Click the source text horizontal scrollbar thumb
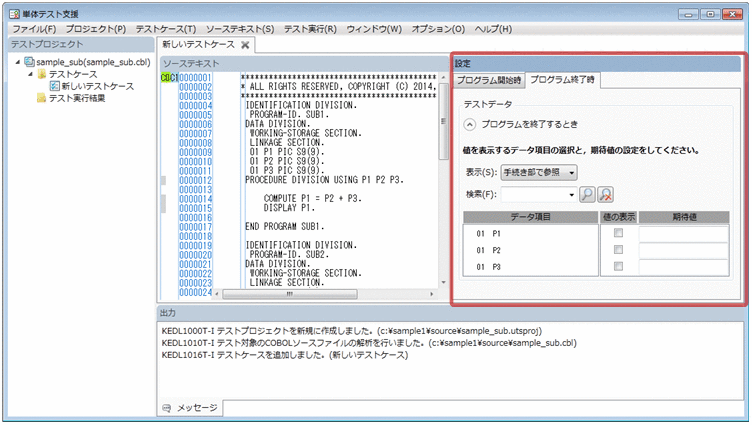The height and width of the screenshot is (425, 752). click(290, 294)
